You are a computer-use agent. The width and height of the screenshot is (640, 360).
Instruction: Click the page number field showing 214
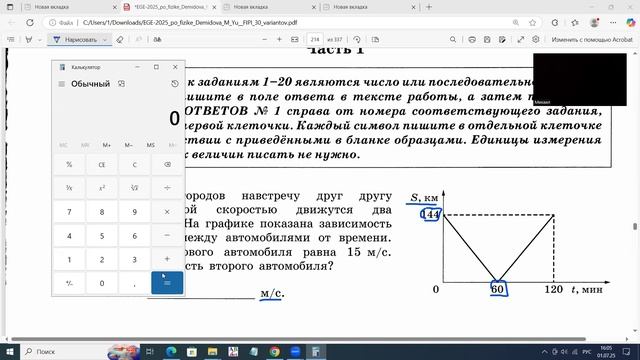click(314, 40)
